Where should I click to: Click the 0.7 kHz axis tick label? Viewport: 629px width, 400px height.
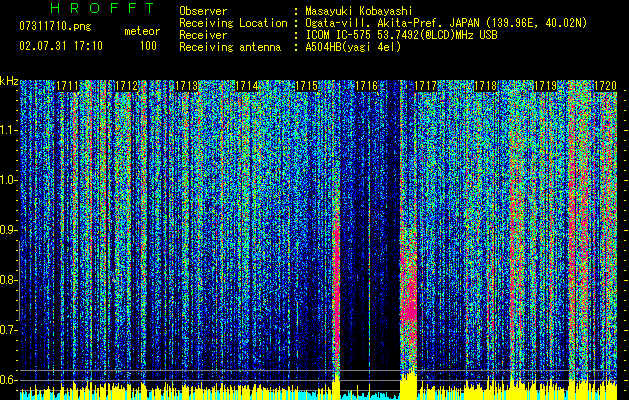coord(8,330)
